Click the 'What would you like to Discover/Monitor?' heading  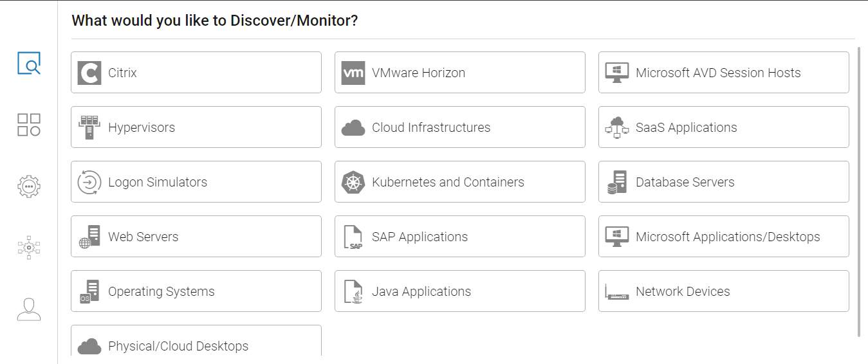coord(215,21)
